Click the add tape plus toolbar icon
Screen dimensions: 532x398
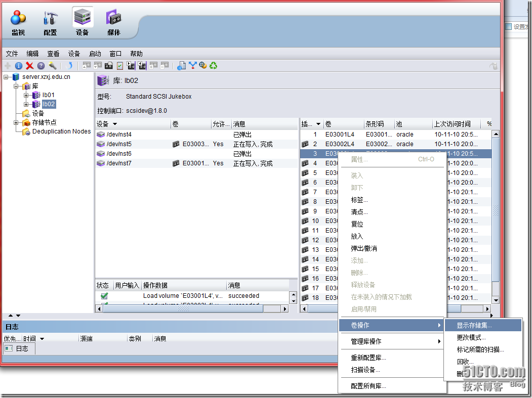(153, 65)
